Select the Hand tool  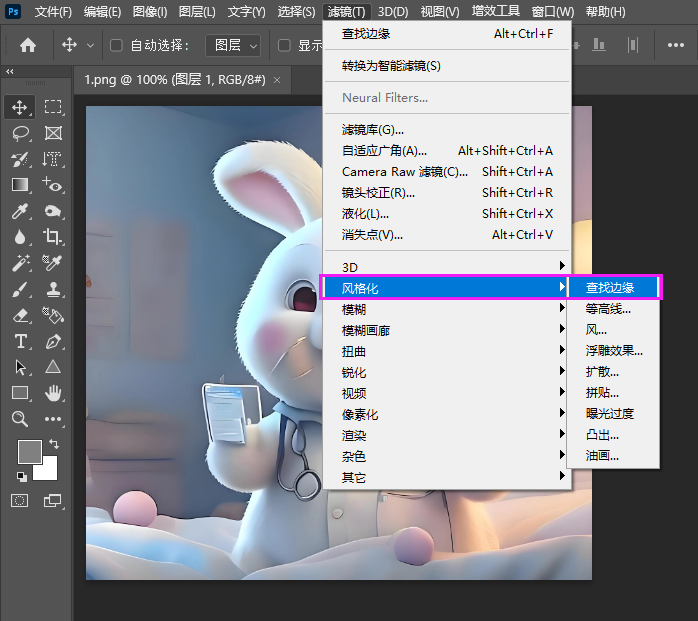tap(53, 393)
